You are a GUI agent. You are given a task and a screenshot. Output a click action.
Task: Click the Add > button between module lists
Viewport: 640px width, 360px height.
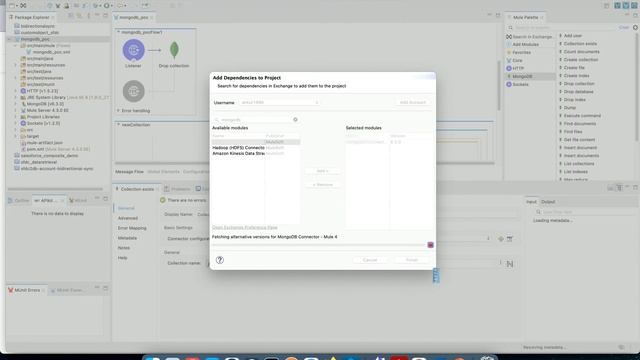pos(322,171)
